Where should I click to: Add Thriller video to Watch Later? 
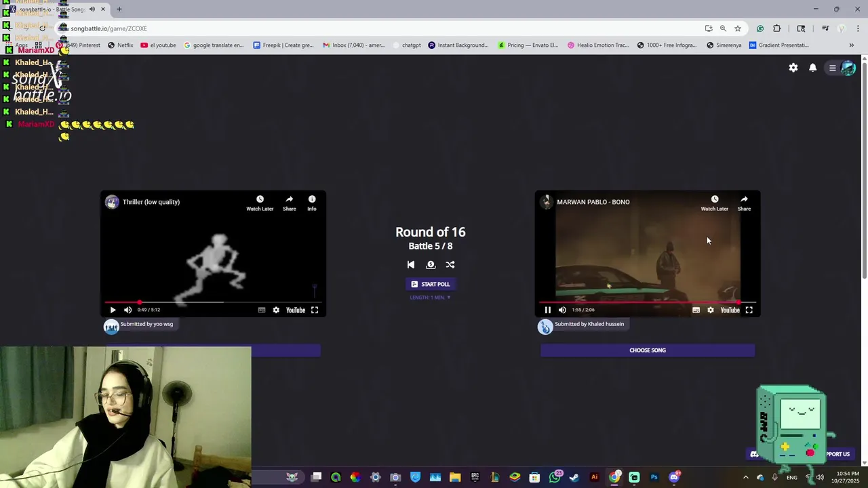coord(260,203)
